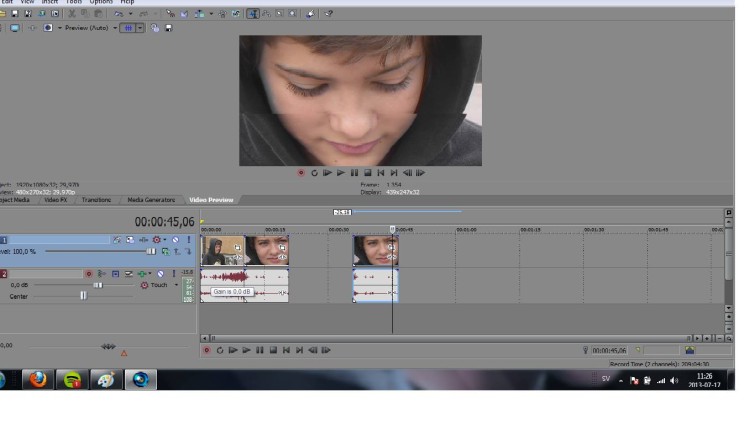Open the Video FX tab
755x424 pixels.
pos(55,200)
